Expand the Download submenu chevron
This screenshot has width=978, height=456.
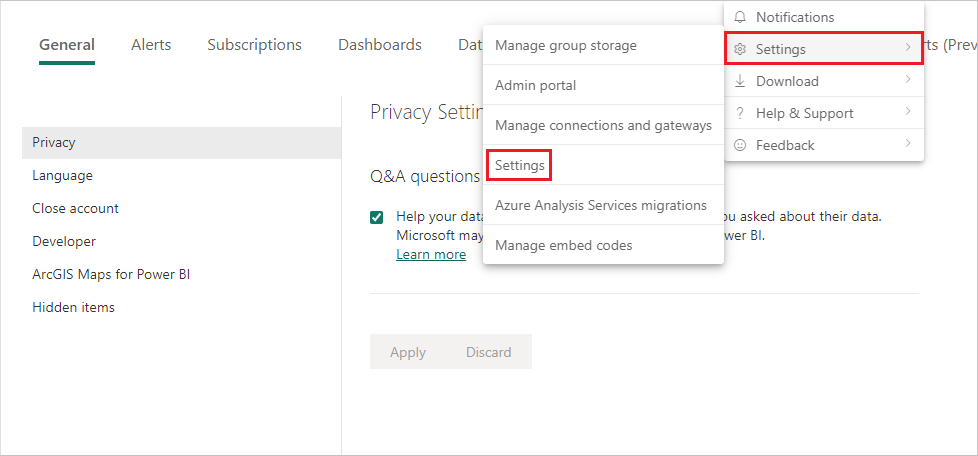908,80
